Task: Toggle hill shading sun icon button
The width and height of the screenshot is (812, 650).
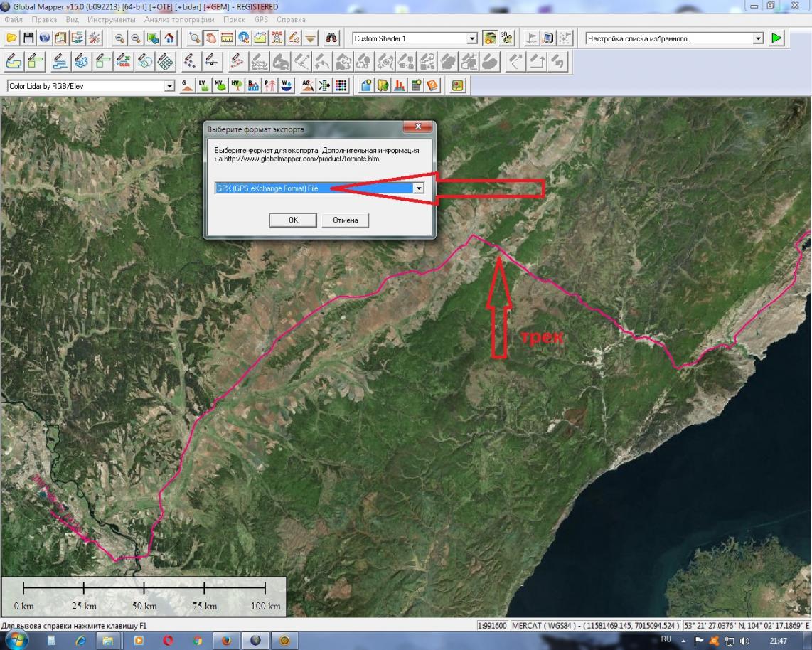Action: click(x=489, y=38)
